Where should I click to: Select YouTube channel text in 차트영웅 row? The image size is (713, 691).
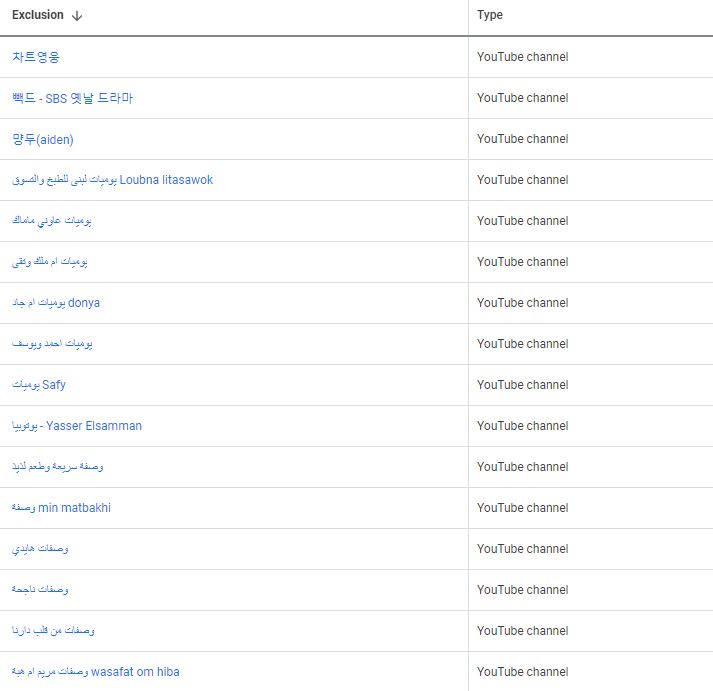(x=522, y=57)
